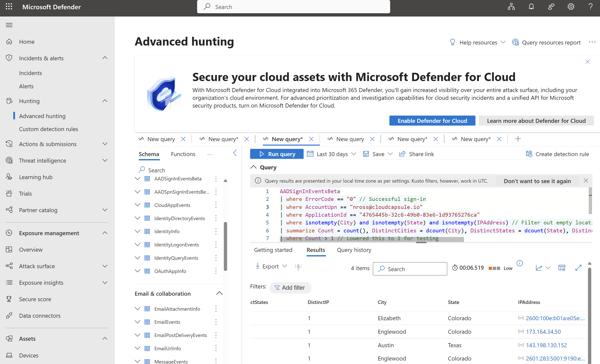
Task: Open the app launcher waffle icon
Action: pyautogui.click(x=9, y=7)
